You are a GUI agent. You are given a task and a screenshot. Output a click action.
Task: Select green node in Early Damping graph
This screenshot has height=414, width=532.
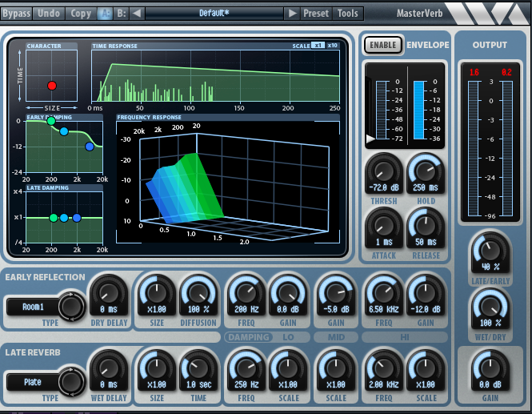(x=51, y=121)
